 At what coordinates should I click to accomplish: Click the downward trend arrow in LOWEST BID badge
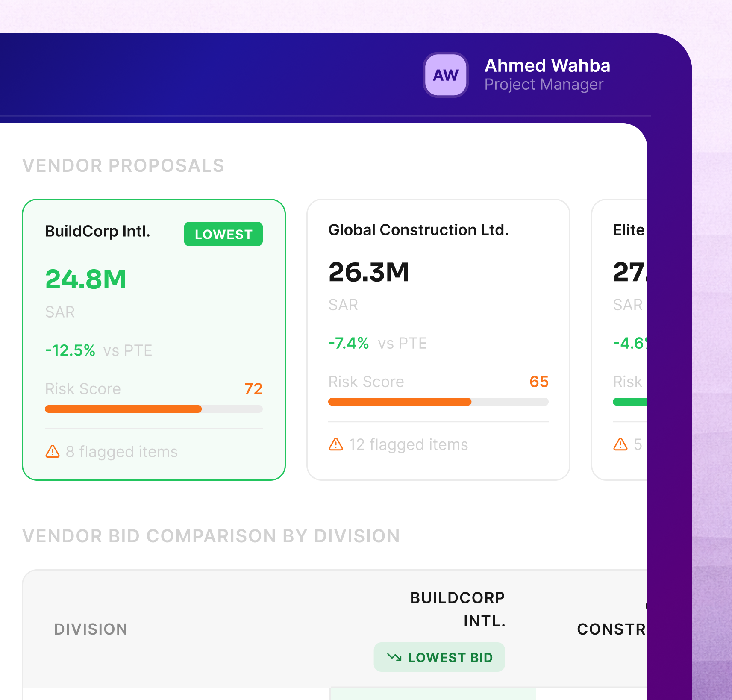click(394, 657)
